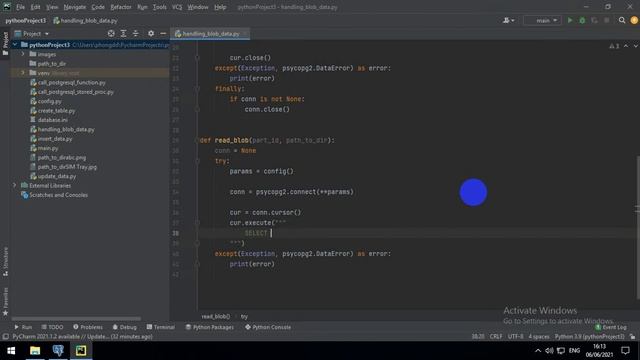Expand External Libraries node
640x360 pixels.
tap(15, 185)
